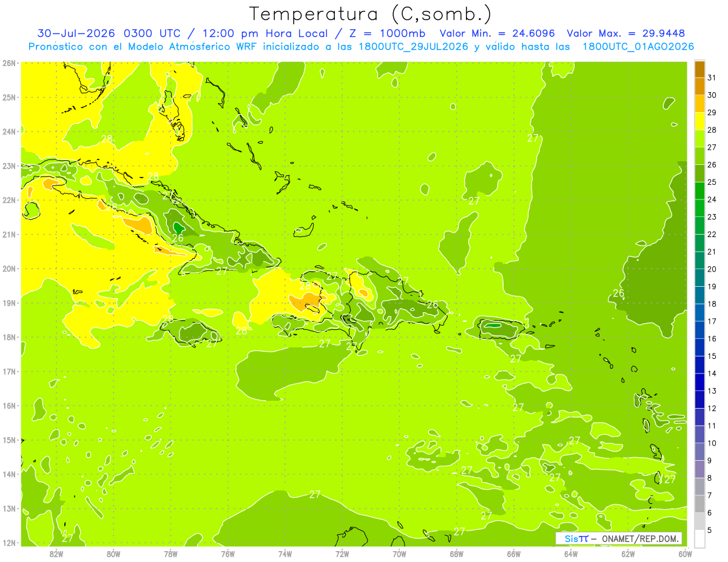
Task: Click the 23N latitude label
Action: point(9,166)
